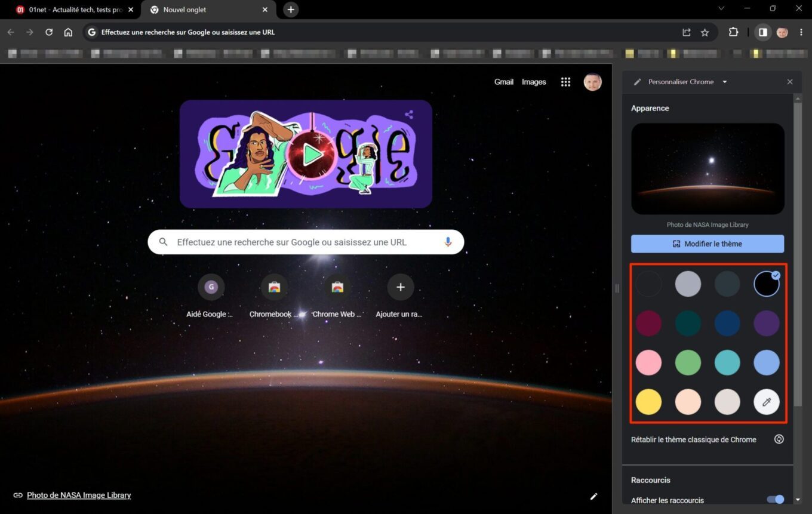Screen dimensions: 812x514
Task: Expand the Personnaliser Chrome panel dropdown
Action: point(725,82)
